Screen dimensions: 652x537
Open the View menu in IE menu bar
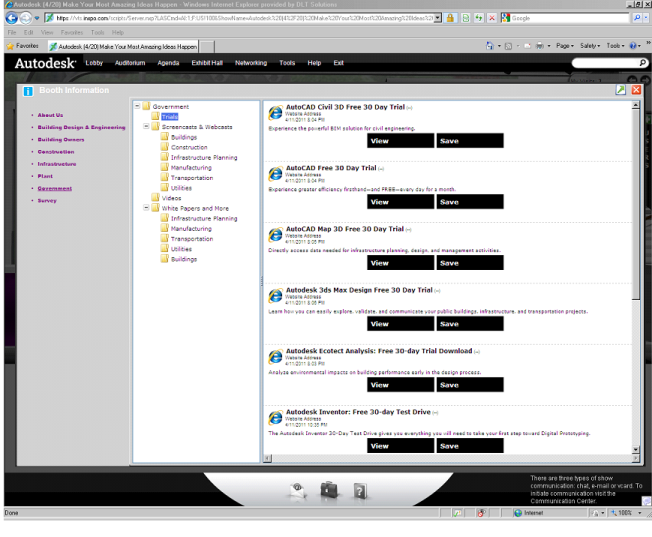point(47,32)
